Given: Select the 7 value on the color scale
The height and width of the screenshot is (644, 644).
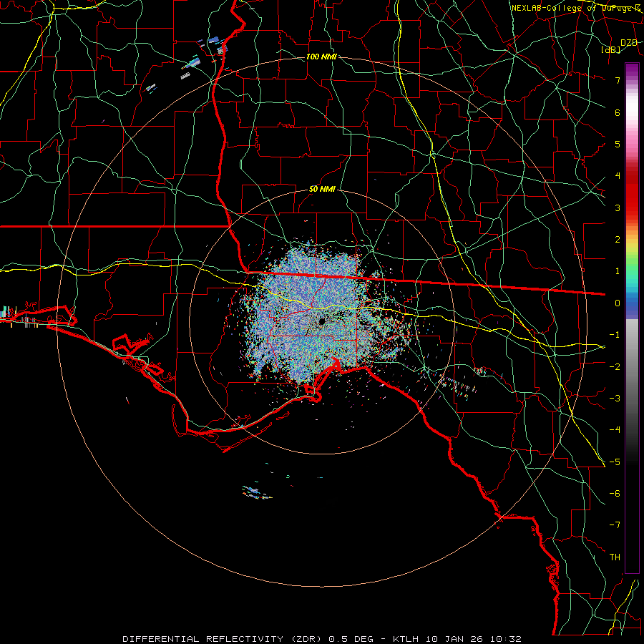Looking at the screenshot, I should click(x=618, y=80).
